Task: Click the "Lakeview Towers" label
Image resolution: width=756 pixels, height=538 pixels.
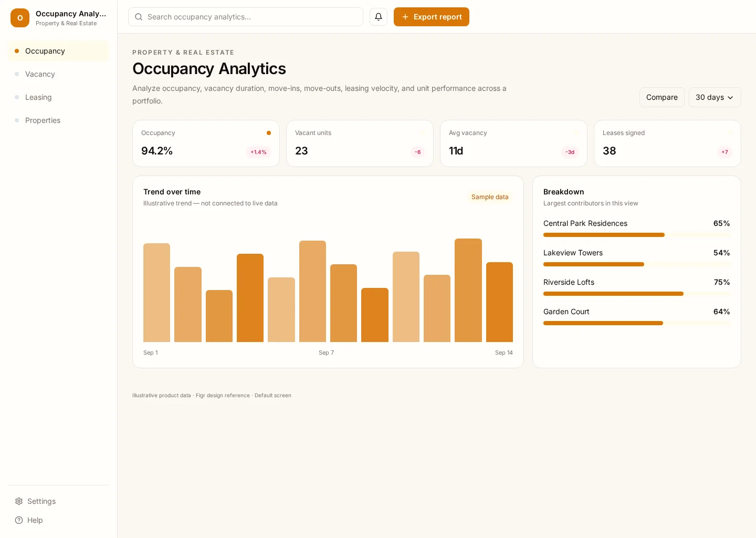Action: point(573,253)
